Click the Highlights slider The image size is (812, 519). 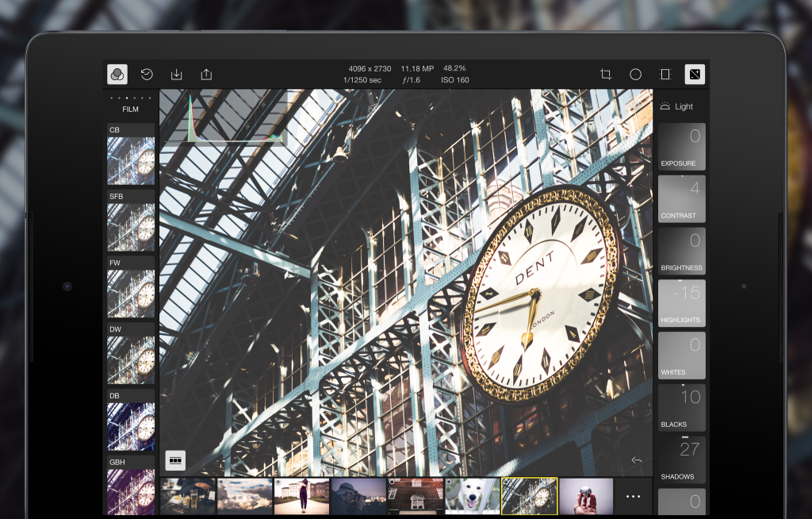(x=681, y=303)
